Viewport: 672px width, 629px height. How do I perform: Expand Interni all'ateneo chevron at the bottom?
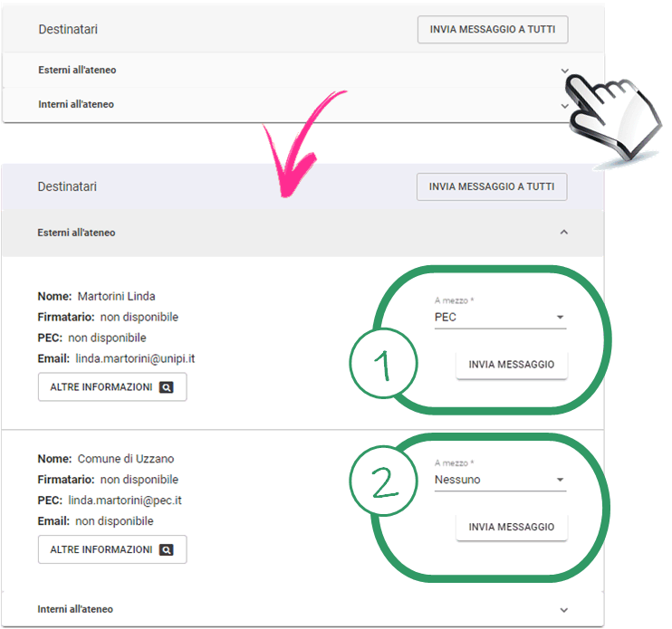(564, 610)
